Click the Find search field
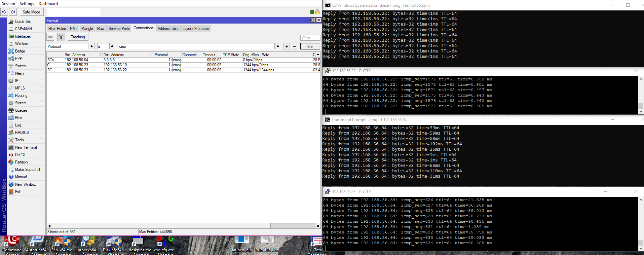The image size is (644, 255). point(310,38)
